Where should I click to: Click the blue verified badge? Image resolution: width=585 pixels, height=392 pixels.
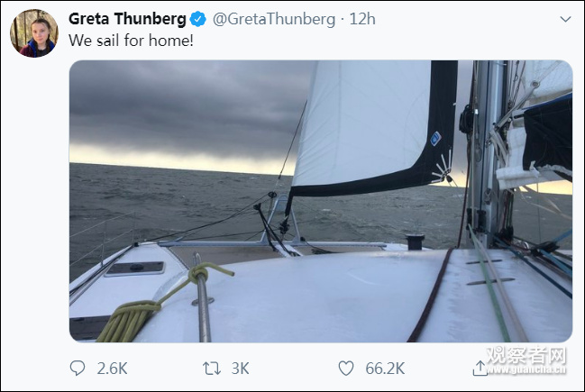click(x=198, y=19)
